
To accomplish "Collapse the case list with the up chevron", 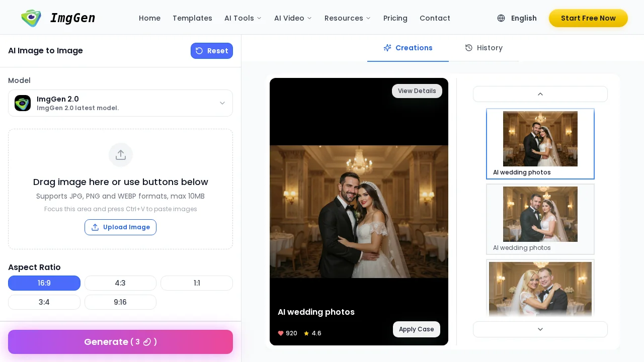I will click(x=540, y=94).
